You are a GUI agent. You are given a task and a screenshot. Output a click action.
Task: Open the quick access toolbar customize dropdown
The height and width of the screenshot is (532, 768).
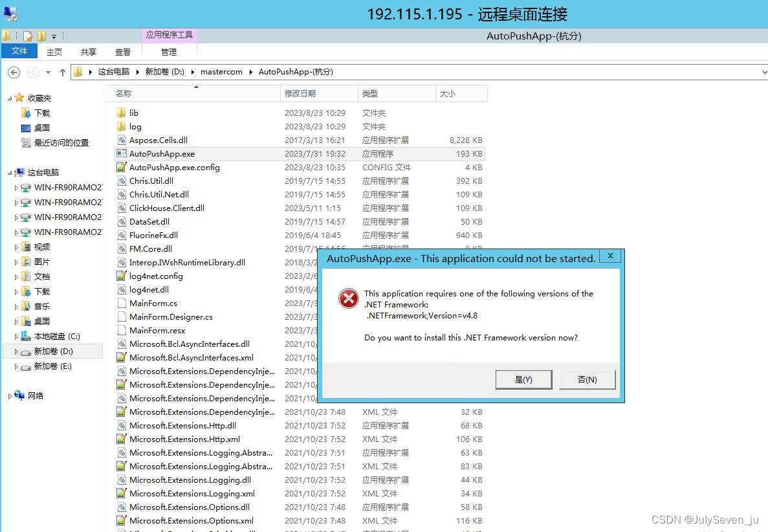pyautogui.click(x=54, y=36)
